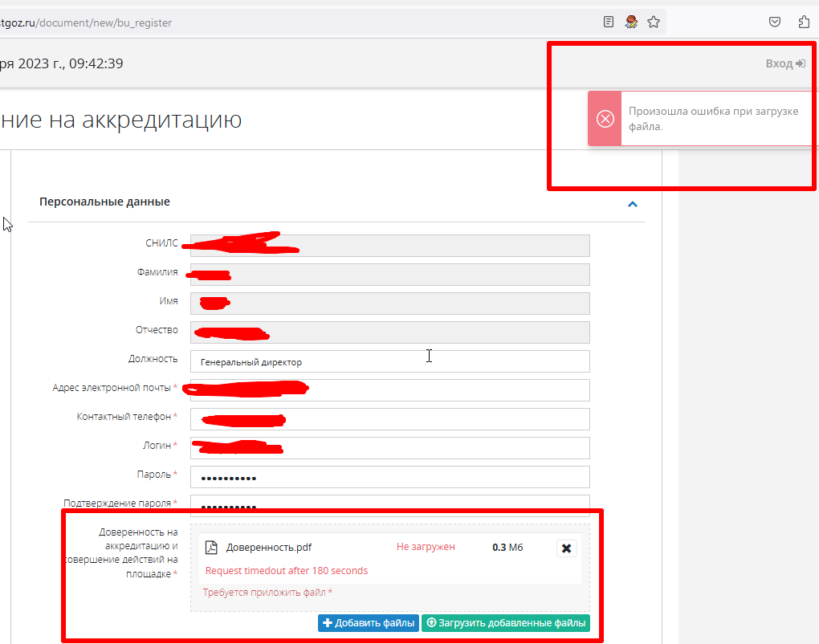Image resolution: width=819 pixels, height=644 pixels.
Task: Collapse the Персональные данные section
Action: pos(632,204)
